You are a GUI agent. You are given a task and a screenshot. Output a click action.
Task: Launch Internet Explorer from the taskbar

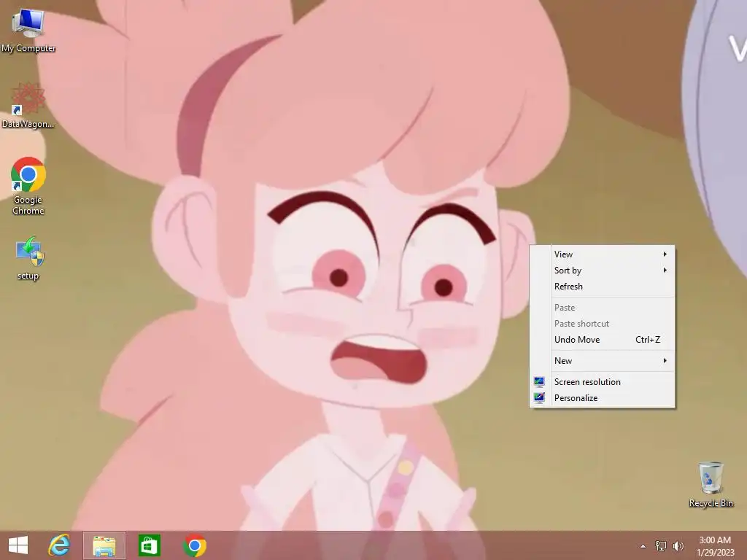(60, 545)
